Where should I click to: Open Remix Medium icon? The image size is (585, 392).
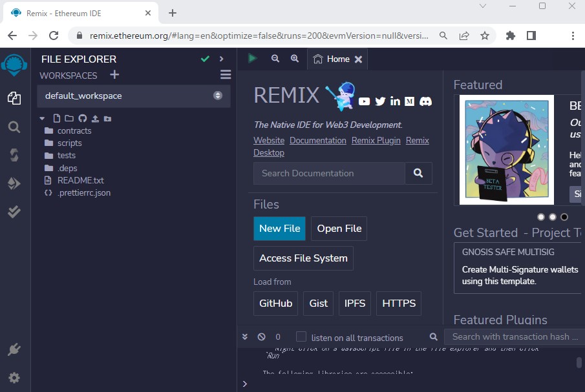pyautogui.click(x=410, y=101)
